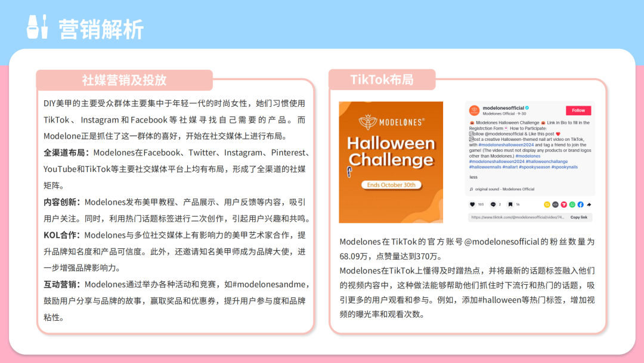Click the '内容创新:' bold heading
The width and height of the screenshot is (644, 363).
pyautogui.click(x=63, y=202)
